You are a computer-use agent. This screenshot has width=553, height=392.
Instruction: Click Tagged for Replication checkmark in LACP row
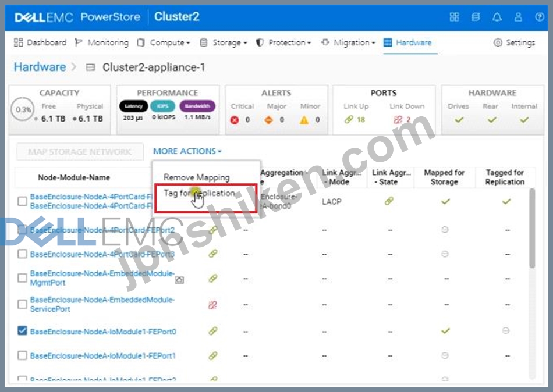pos(506,201)
